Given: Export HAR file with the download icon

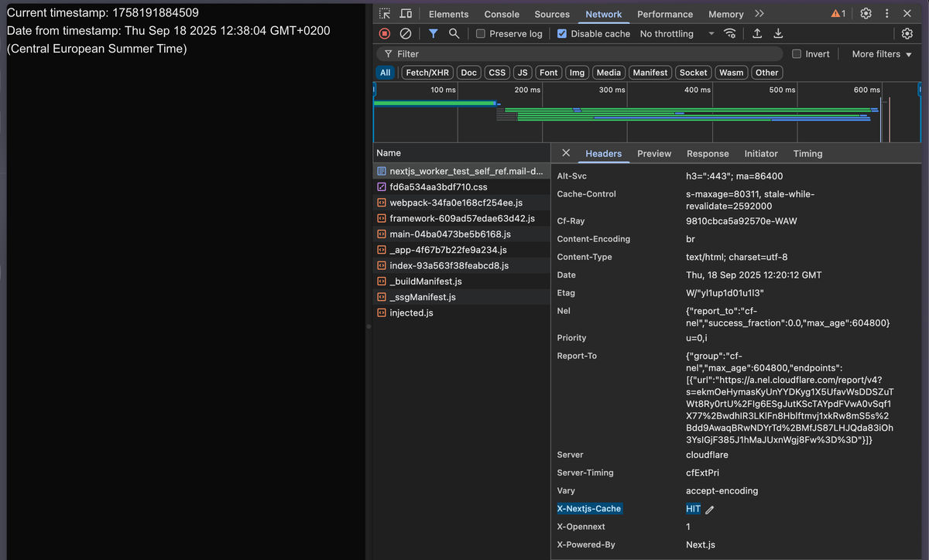Looking at the screenshot, I should tap(778, 33).
